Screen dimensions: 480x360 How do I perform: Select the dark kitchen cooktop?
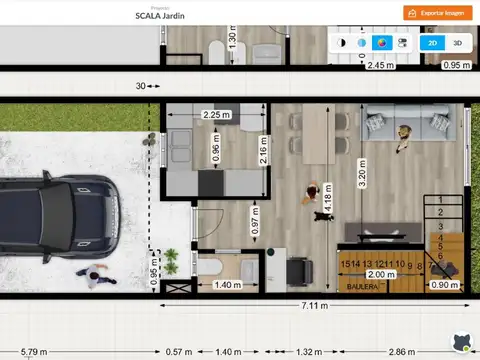(211, 182)
